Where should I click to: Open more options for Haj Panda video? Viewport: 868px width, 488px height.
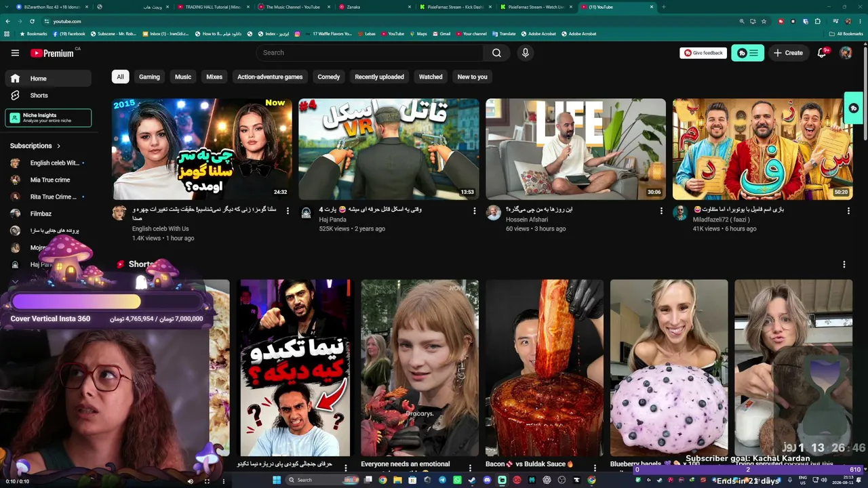point(475,211)
